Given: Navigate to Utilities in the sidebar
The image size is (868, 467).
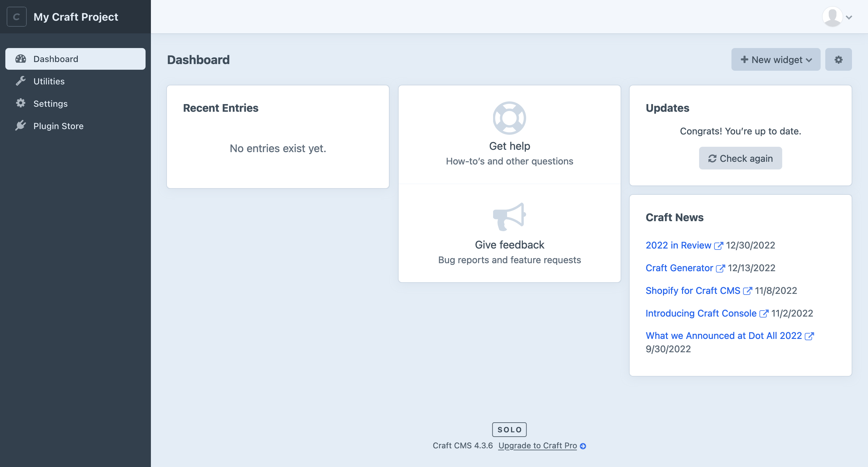Looking at the screenshot, I should point(49,81).
